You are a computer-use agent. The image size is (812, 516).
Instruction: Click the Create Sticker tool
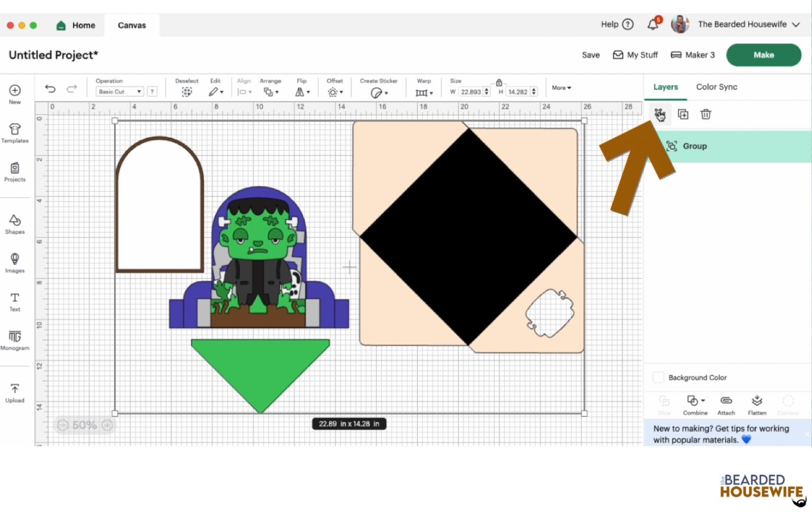pyautogui.click(x=377, y=91)
